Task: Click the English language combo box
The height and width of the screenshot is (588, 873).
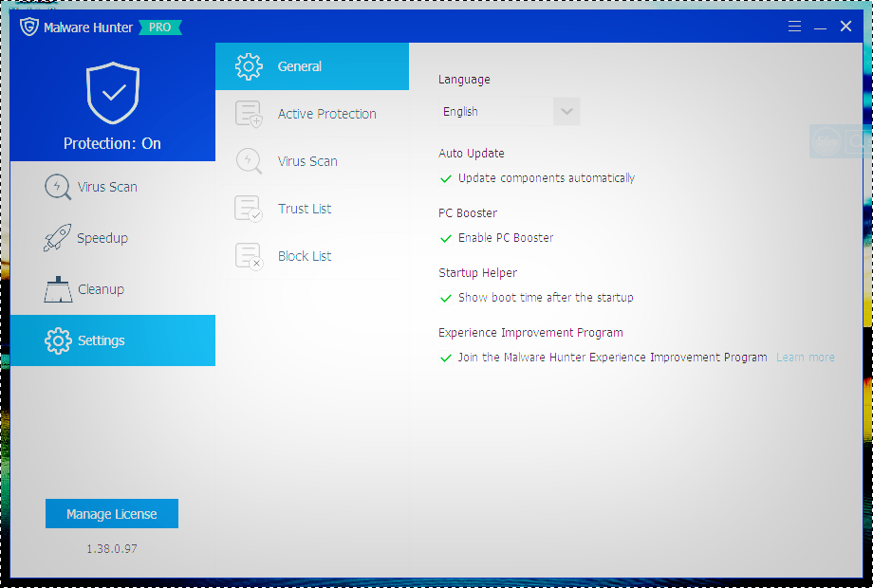Action: coord(495,112)
